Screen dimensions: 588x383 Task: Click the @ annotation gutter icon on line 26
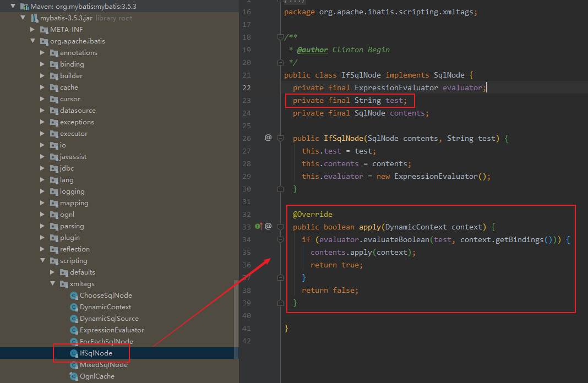[268, 138]
